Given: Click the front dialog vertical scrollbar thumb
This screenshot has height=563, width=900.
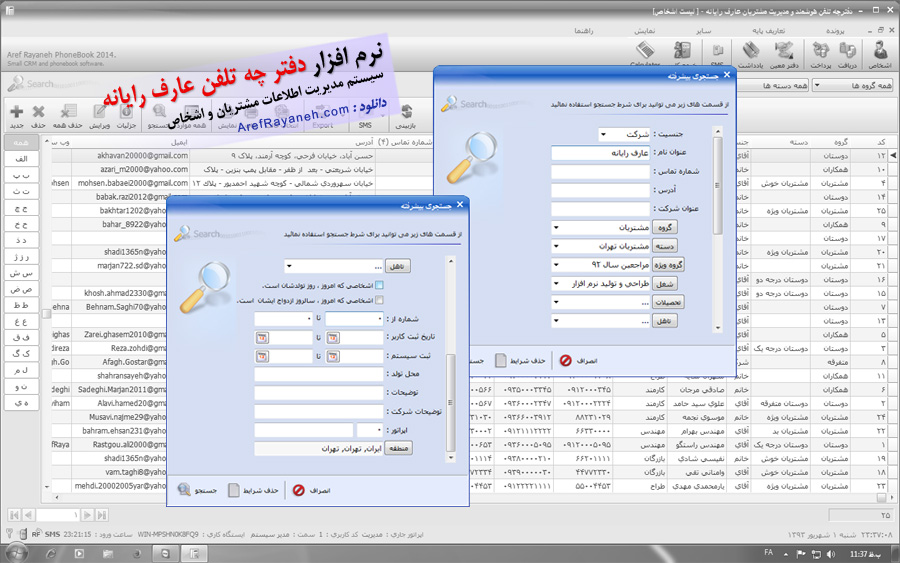Looking at the screenshot, I should tap(451, 402).
